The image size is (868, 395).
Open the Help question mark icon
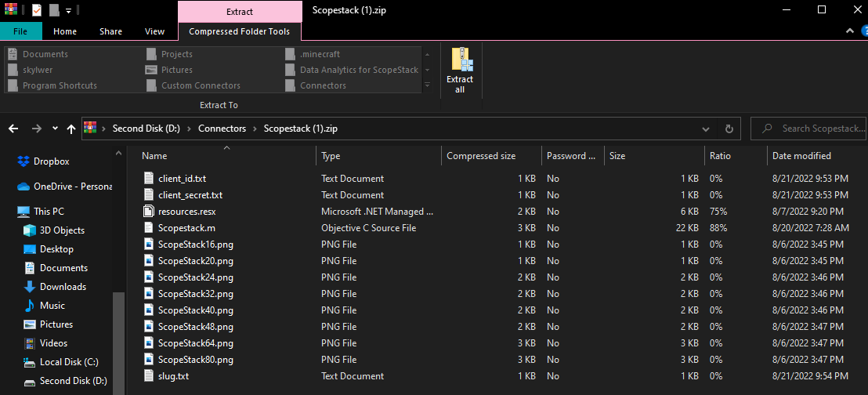(x=863, y=31)
